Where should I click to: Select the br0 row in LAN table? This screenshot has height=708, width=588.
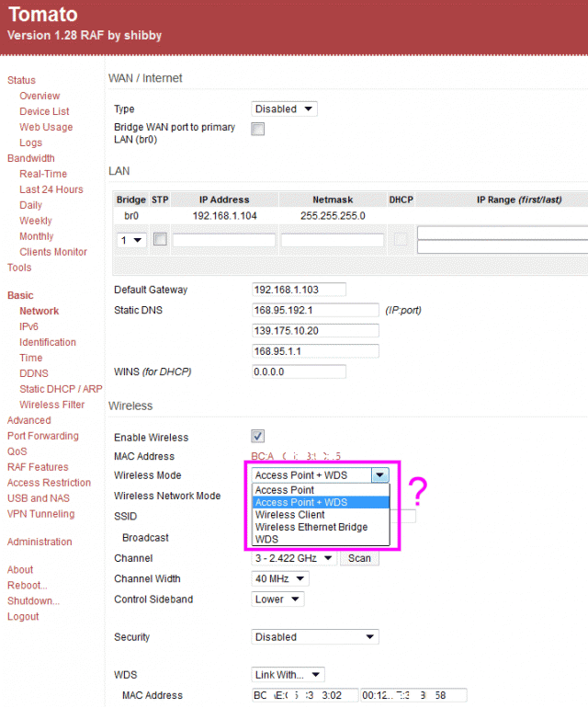350,216
